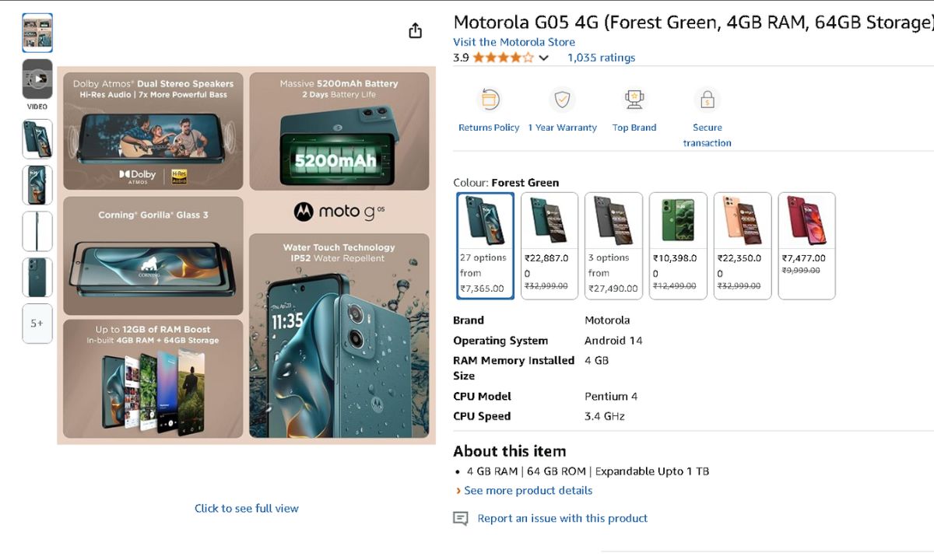
Task: Select the red phone priced ₹7,477.00
Action: pos(806,245)
